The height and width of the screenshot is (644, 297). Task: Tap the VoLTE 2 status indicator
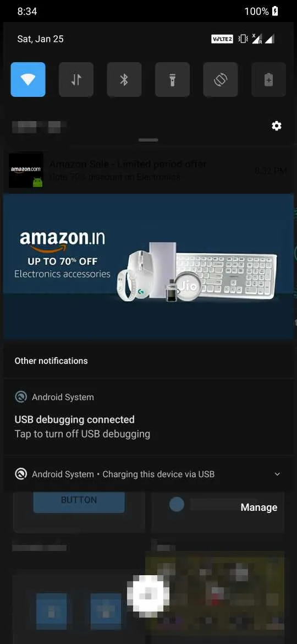tap(222, 39)
